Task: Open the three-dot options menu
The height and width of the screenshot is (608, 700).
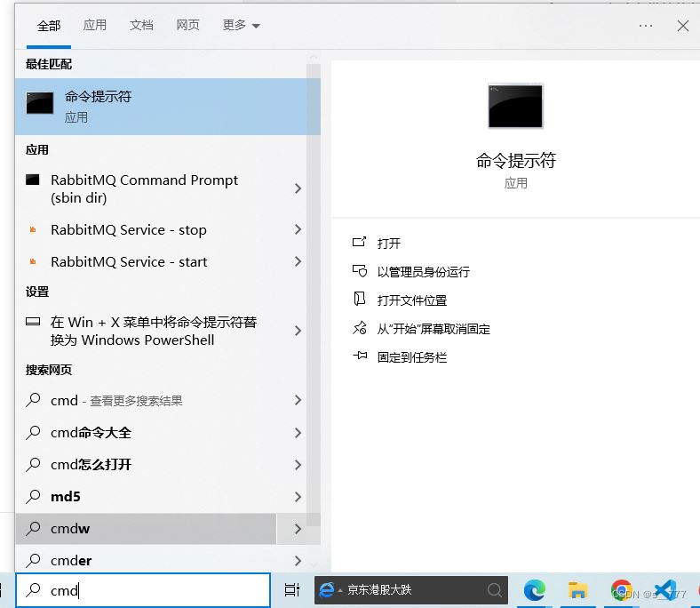Action: point(646,26)
